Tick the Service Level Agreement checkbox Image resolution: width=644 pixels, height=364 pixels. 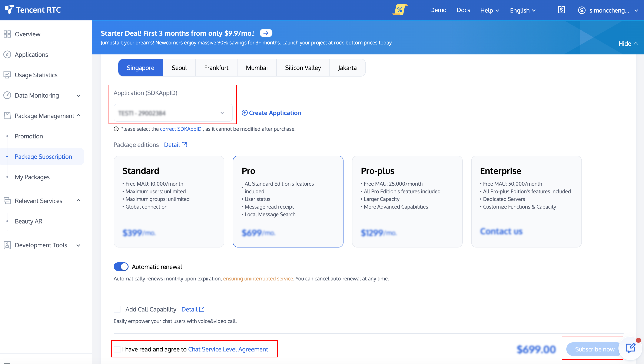[117, 349]
